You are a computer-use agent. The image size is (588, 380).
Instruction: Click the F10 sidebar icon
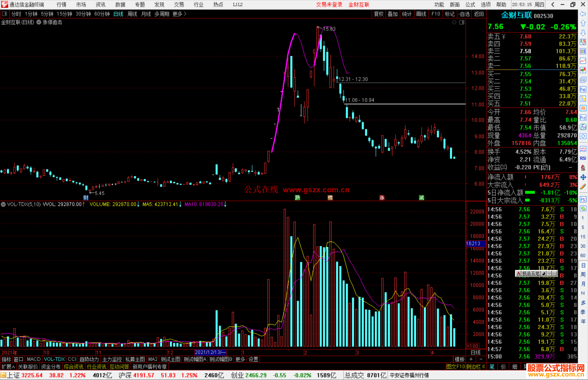tap(583, 89)
